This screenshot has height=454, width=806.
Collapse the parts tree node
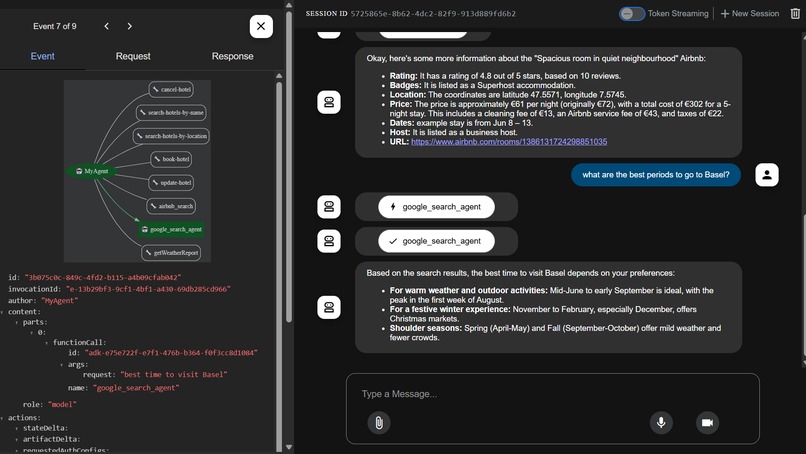coord(16,322)
